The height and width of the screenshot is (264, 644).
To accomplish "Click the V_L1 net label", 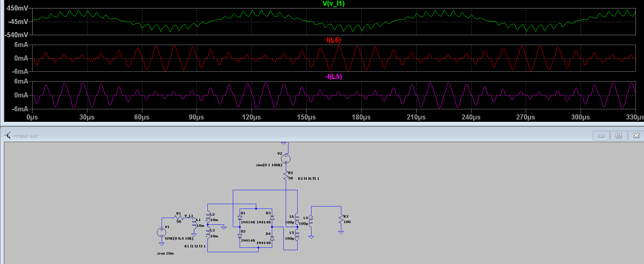I will pyautogui.click(x=189, y=216).
